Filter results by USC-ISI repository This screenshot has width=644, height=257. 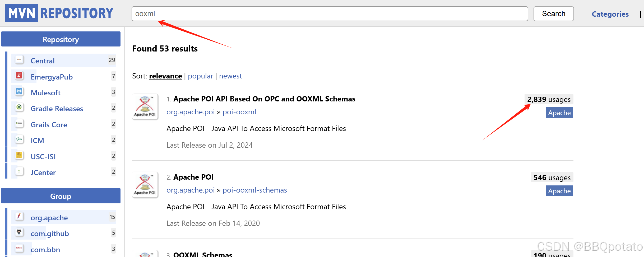pyautogui.click(x=43, y=157)
